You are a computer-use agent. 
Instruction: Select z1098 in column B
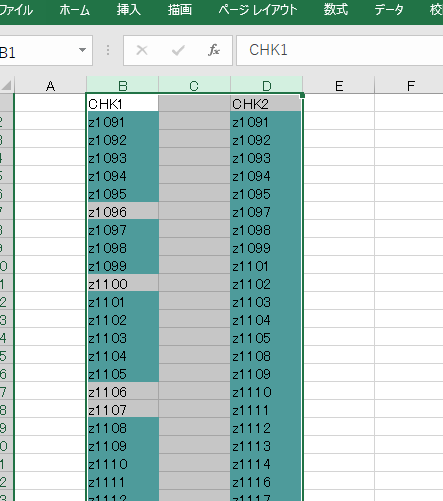point(123,248)
